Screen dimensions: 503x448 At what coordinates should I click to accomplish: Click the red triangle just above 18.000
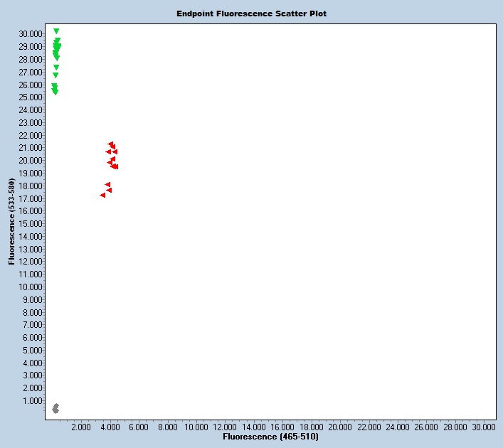pyautogui.click(x=108, y=185)
